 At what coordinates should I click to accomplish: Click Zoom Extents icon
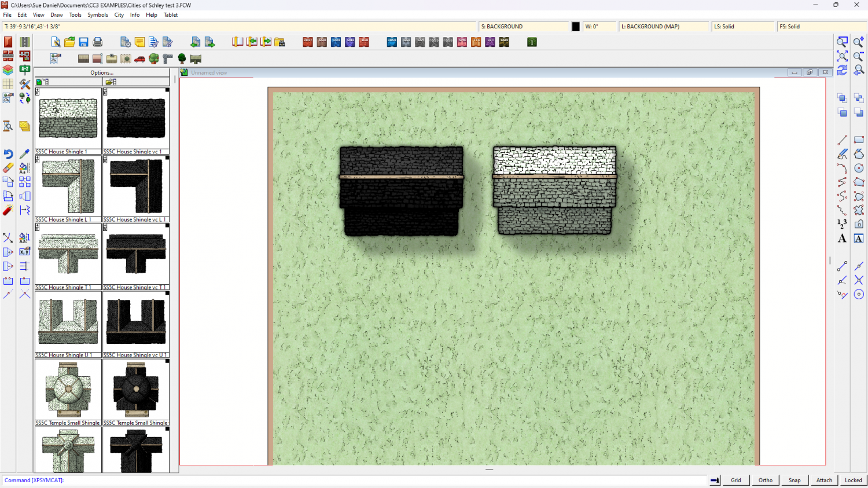[x=843, y=56]
